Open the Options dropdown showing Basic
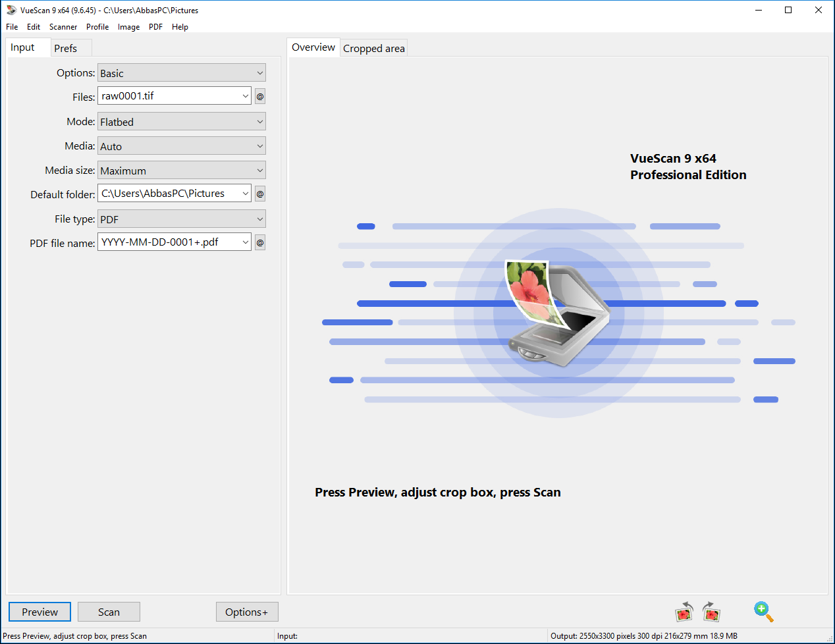This screenshot has height=644, width=835. coord(182,72)
